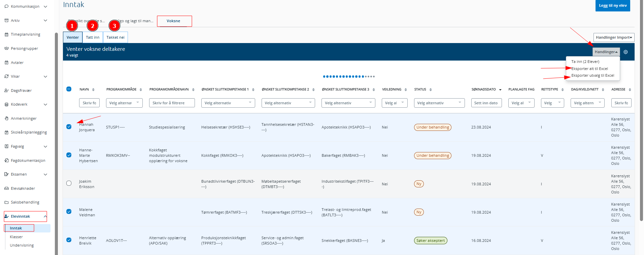Open Ønsket sluttkompetanse 2 filter dropdown
Image resolution: width=644 pixels, height=255 pixels.
pyautogui.click(x=288, y=103)
